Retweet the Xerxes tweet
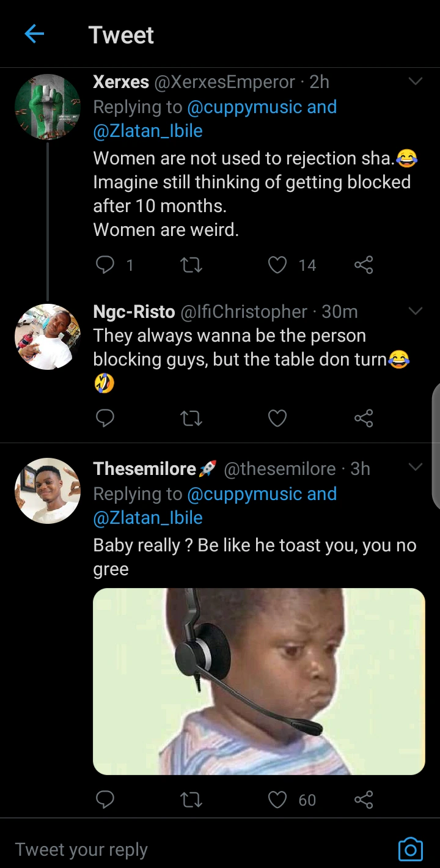The image size is (440, 868). click(x=192, y=265)
